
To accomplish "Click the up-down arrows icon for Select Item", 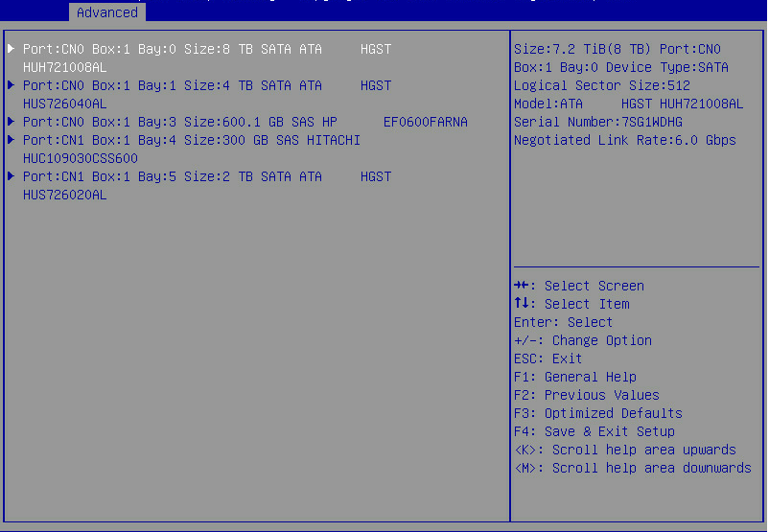I will tap(522, 303).
